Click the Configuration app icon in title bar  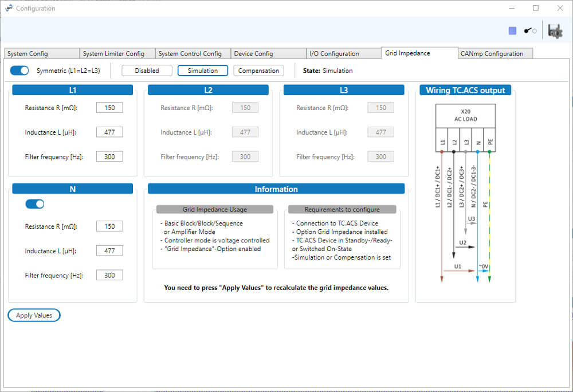point(8,8)
